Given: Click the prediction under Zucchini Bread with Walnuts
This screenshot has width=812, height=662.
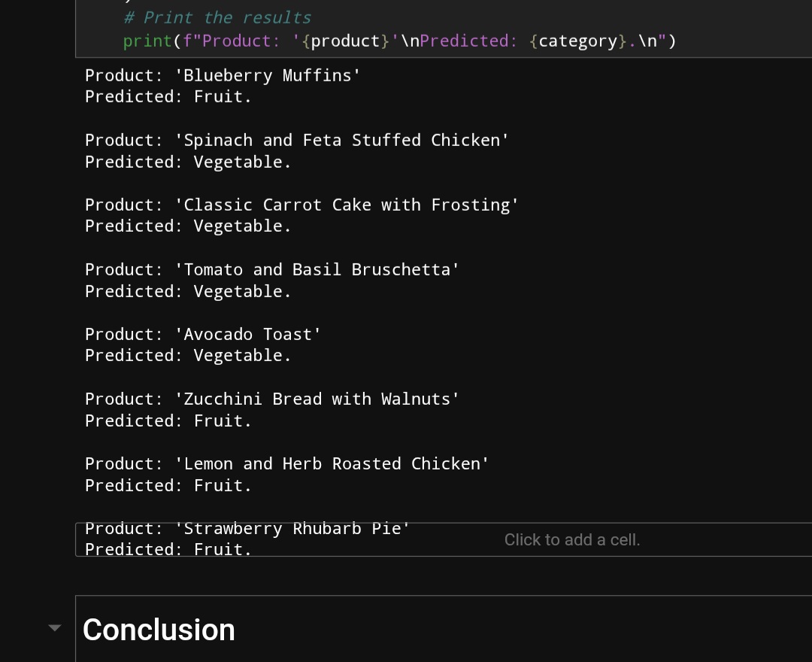Looking at the screenshot, I should (168, 421).
